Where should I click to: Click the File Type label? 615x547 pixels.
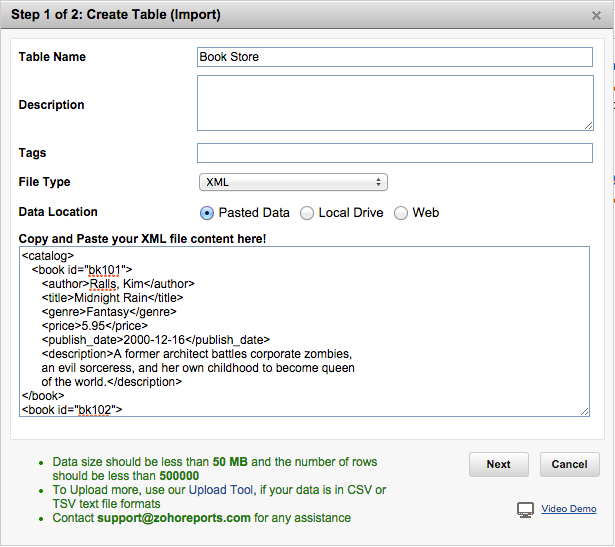tap(44, 182)
